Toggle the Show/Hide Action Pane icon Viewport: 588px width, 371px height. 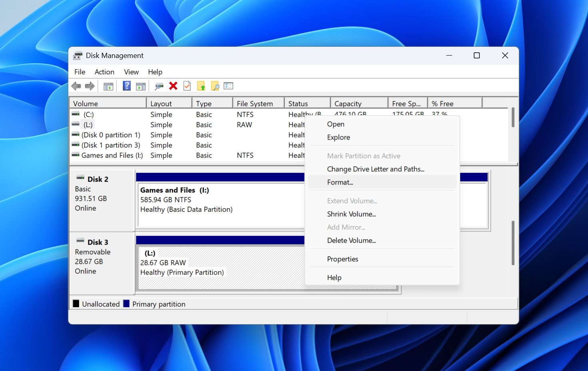point(141,86)
